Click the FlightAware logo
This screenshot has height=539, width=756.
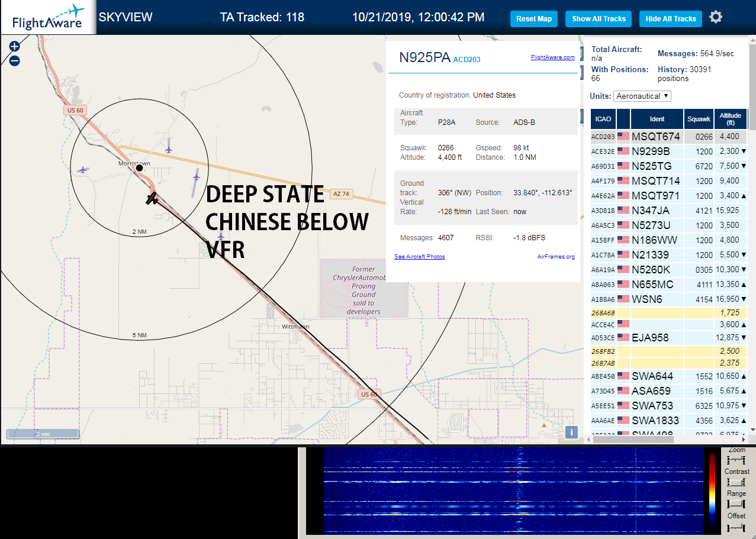(x=48, y=18)
